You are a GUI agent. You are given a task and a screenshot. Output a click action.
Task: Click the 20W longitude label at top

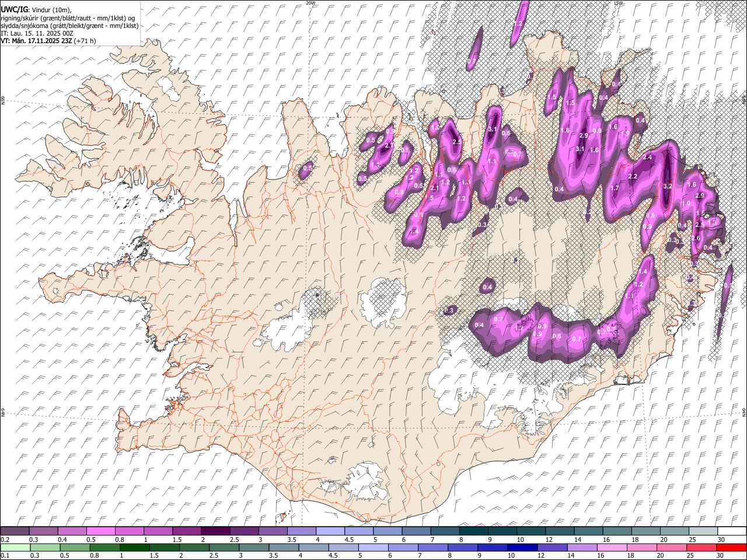310,3
